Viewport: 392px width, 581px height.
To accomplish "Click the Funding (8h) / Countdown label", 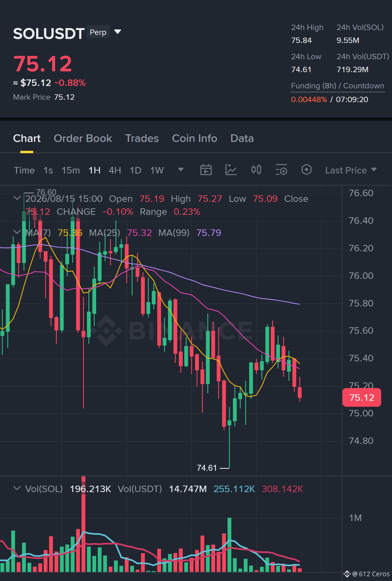I will tap(338, 86).
